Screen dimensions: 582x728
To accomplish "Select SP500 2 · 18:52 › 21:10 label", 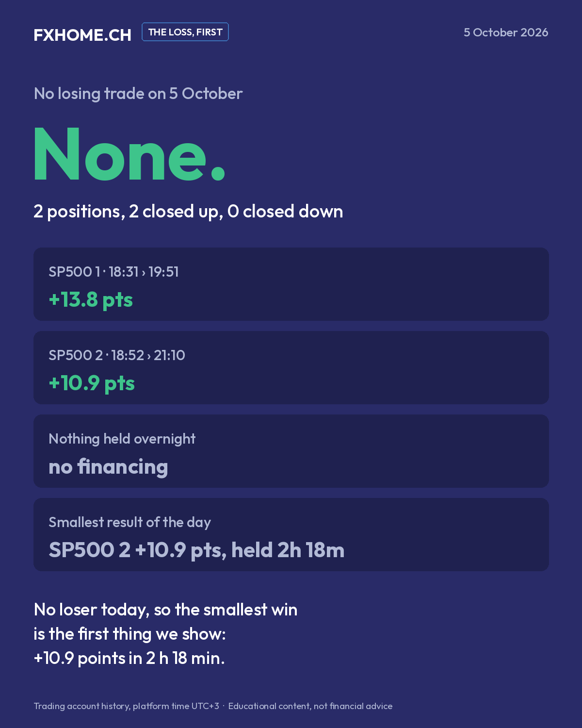I will click(x=117, y=355).
